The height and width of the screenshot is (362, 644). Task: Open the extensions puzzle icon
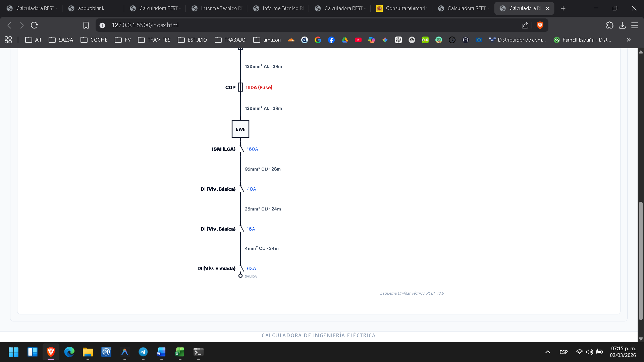point(610,25)
